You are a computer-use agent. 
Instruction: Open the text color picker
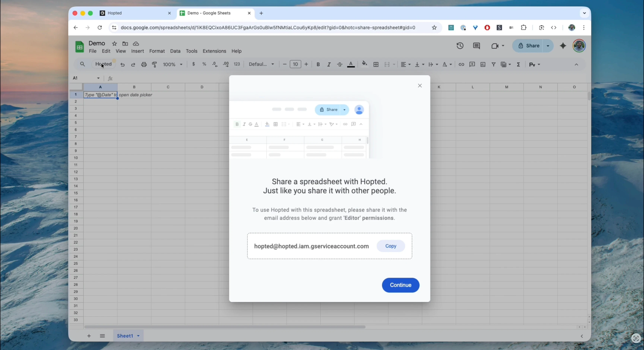(x=351, y=65)
